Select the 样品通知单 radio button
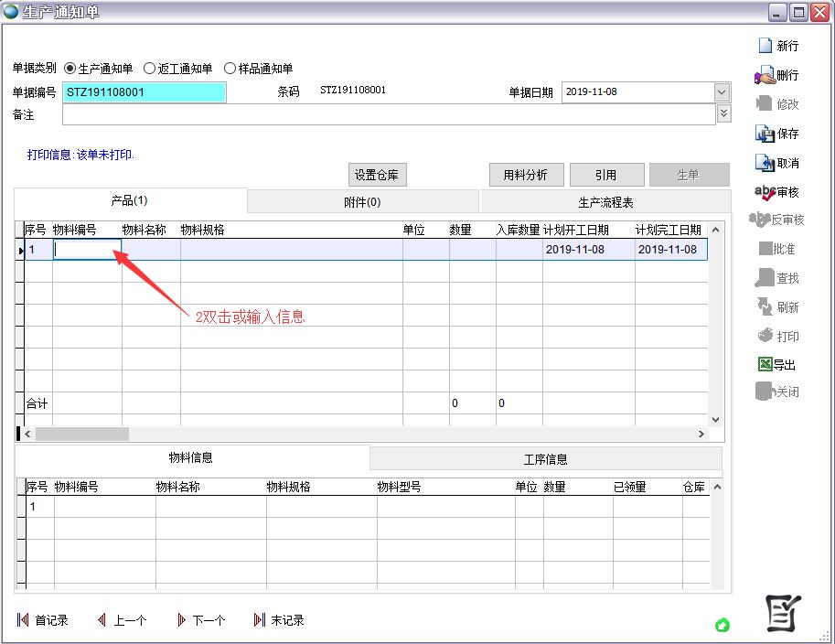This screenshot has width=835, height=644. (x=230, y=69)
